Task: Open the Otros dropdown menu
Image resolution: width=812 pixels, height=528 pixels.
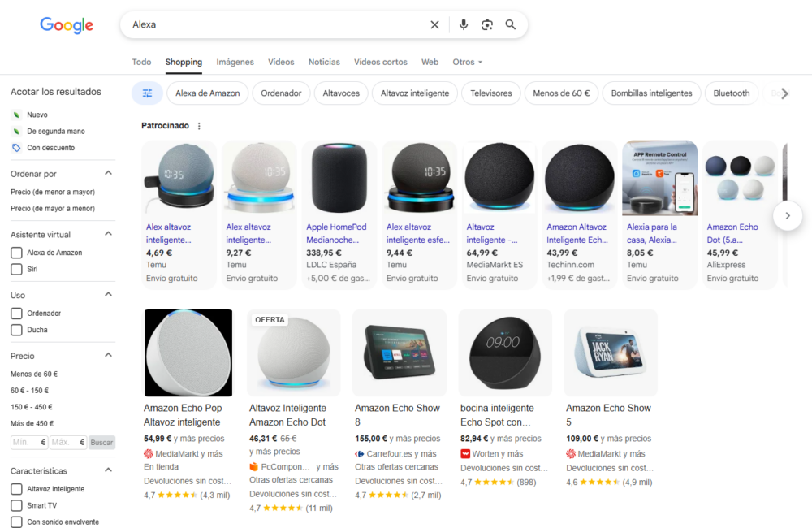Action: click(x=467, y=63)
